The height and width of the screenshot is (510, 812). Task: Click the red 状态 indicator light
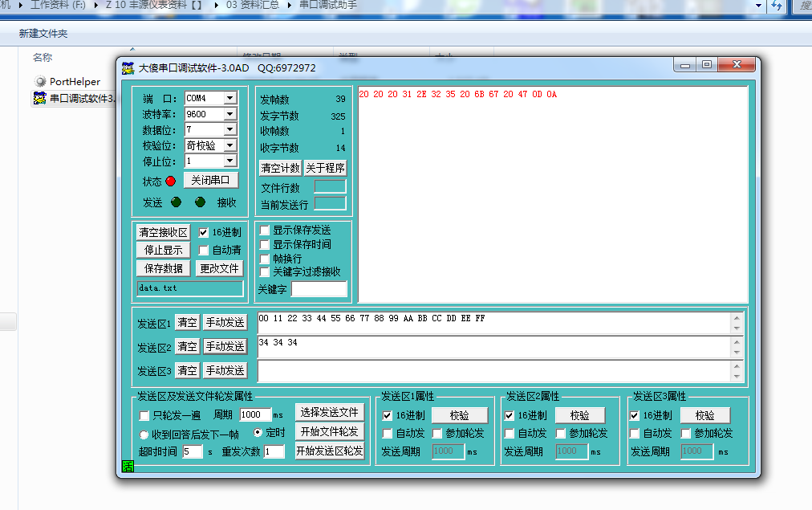[170, 182]
